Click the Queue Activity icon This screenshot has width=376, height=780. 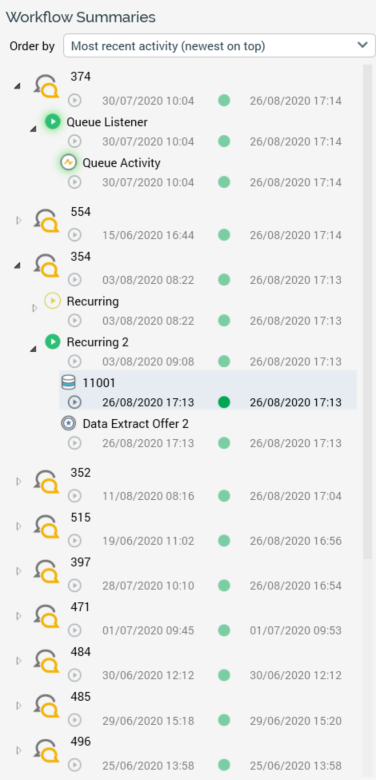[x=68, y=162]
